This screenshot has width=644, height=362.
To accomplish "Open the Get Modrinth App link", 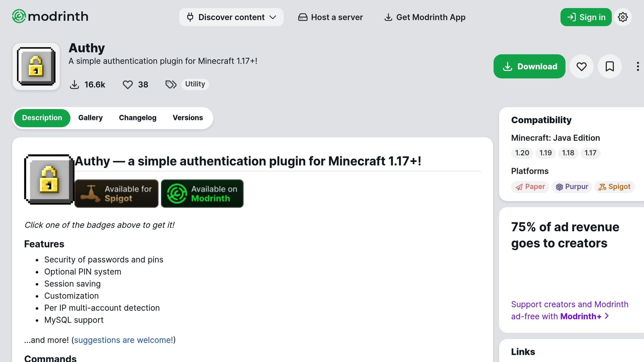I will 425,17.
